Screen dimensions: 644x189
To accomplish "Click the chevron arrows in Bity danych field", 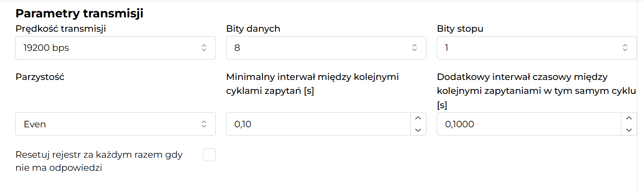I will pyautogui.click(x=414, y=48).
